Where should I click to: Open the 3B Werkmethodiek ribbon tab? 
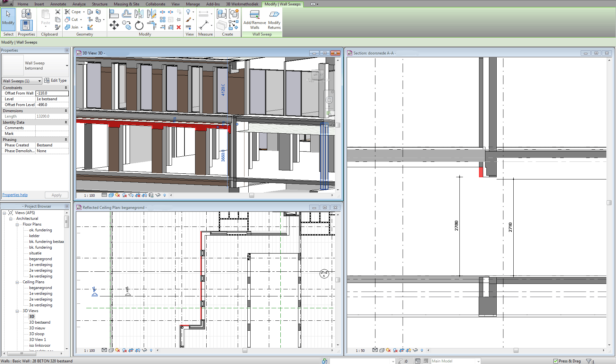point(242,4)
